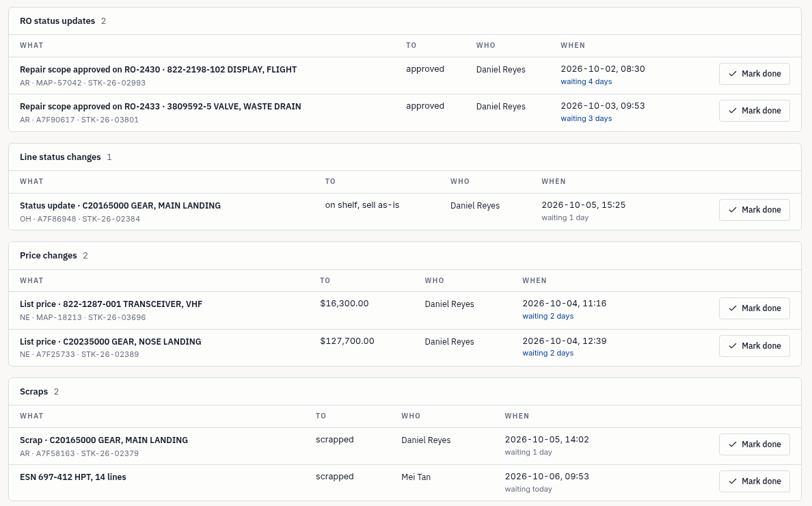Screen dimensions: 812x506
Task: Click timestamp 2026-10-05, 14:02
Action: coord(547,440)
